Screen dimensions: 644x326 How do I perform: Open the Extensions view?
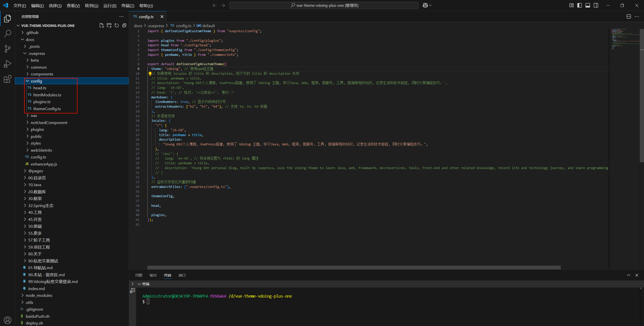click(8, 79)
